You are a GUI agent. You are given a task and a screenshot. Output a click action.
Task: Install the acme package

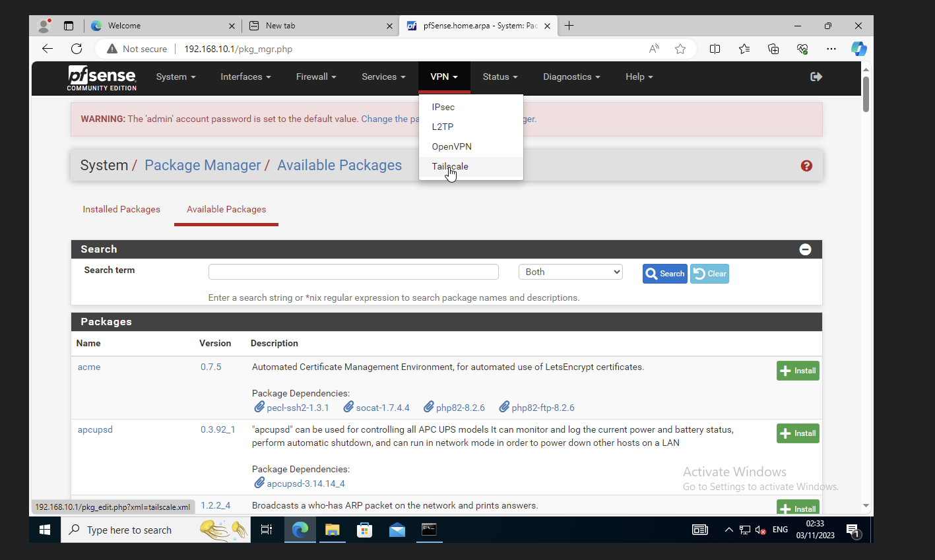798,371
